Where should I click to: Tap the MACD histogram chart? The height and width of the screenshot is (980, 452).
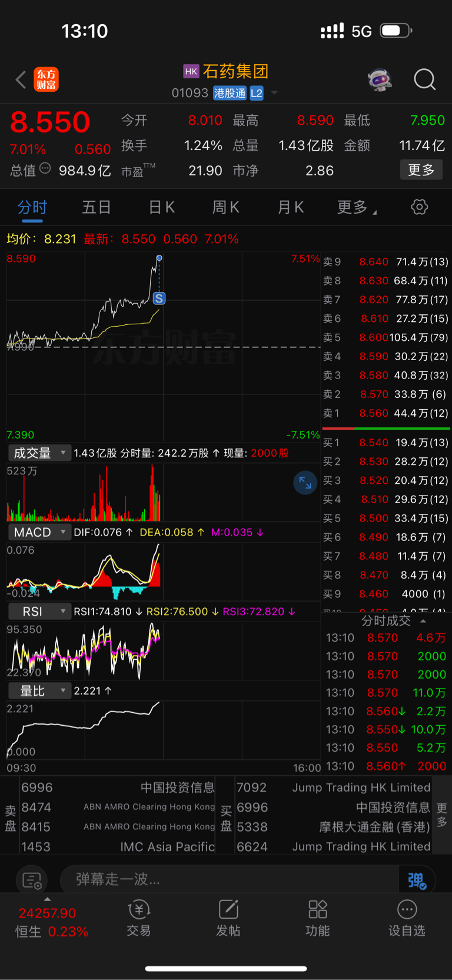[x=163, y=571]
